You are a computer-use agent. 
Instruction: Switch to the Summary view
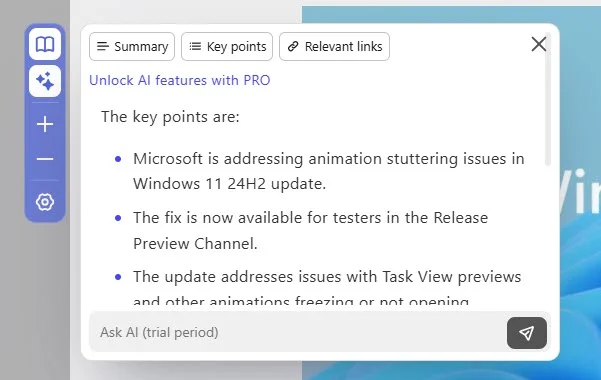pos(132,46)
